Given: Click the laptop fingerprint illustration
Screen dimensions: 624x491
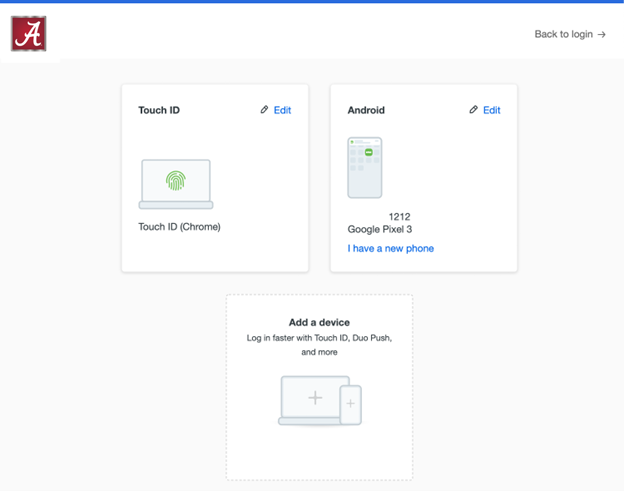Looking at the screenshot, I should click(176, 184).
